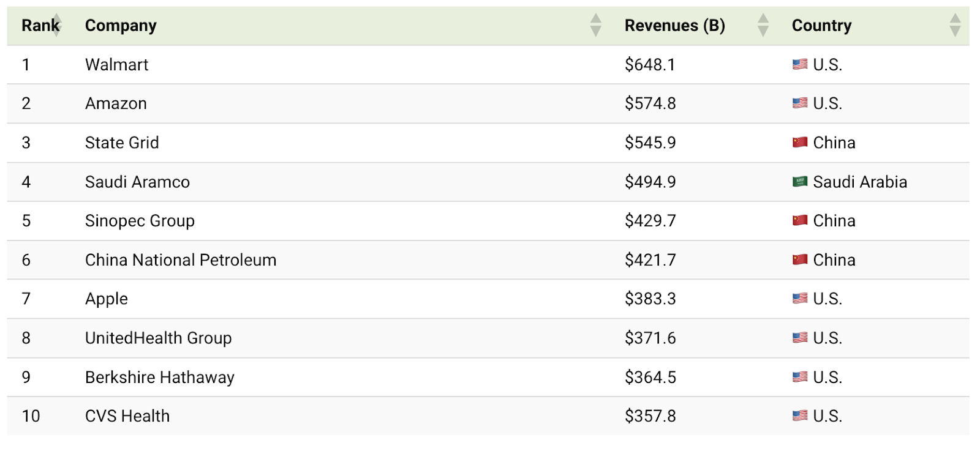Click U.S. flag in Berkshire Hathaway row
Screen dimensions: 980x454
(x=800, y=377)
